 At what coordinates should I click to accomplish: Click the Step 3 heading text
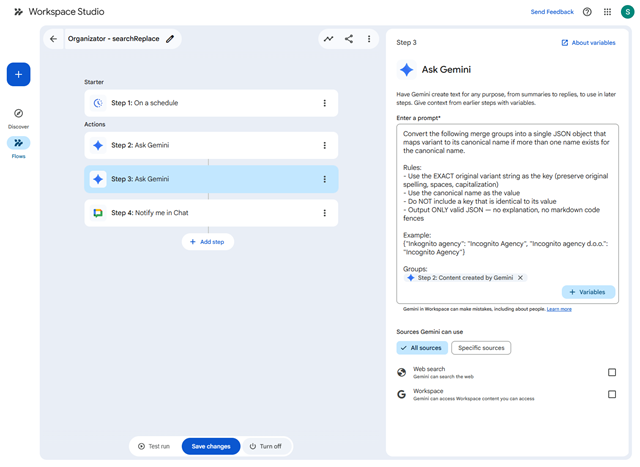point(407,42)
